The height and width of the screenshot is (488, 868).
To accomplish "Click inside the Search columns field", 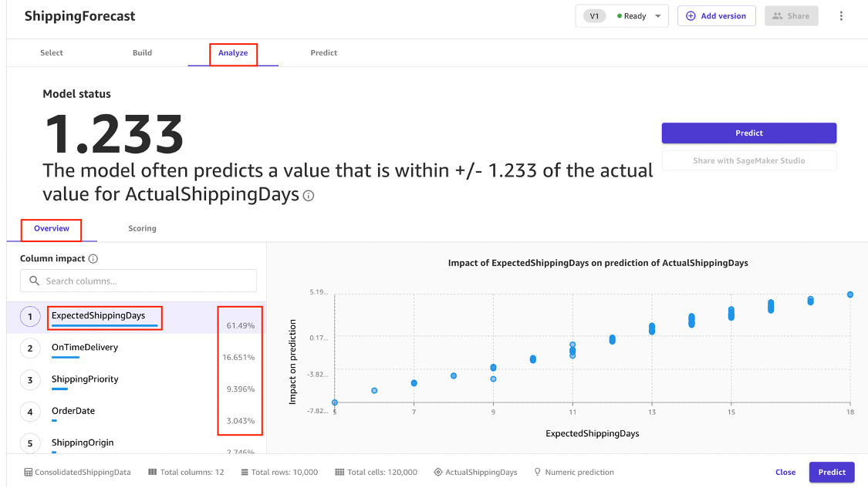I will [x=139, y=281].
